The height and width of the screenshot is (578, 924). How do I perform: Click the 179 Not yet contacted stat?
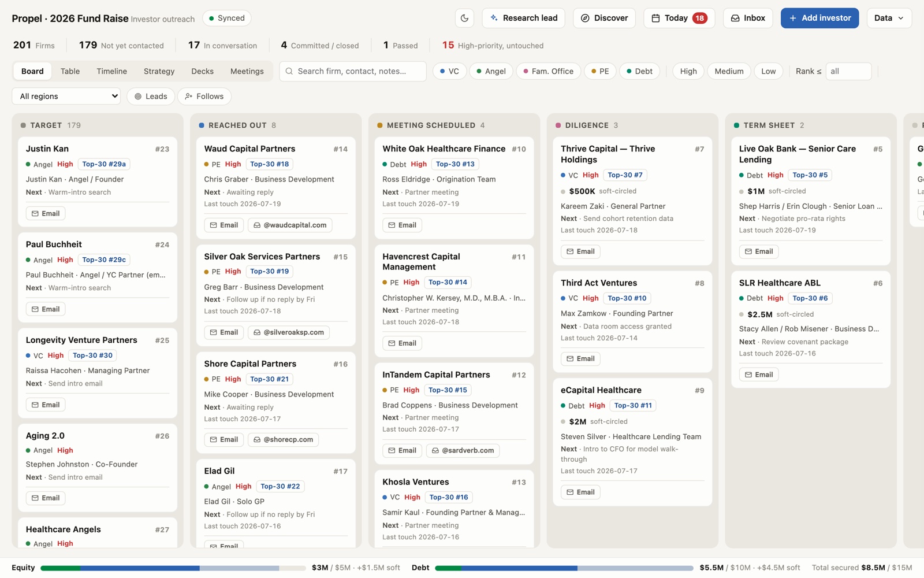pyautogui.click(x=121, y=45)
